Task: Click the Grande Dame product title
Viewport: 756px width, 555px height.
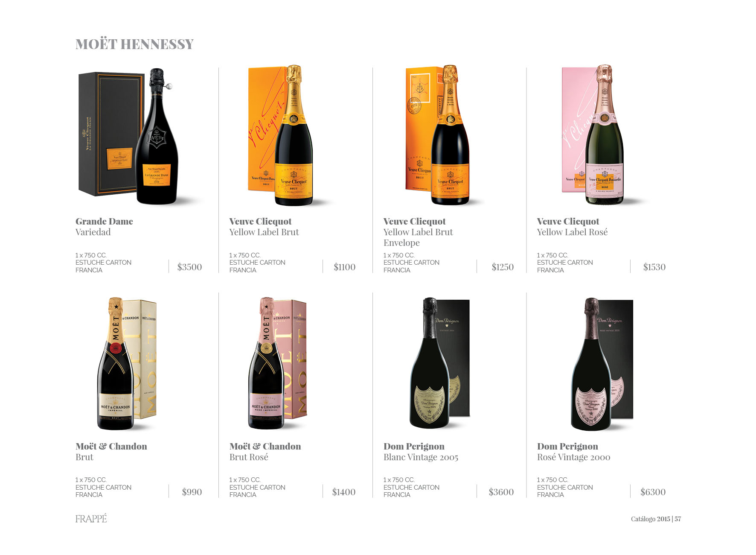Action: point(104,222)
